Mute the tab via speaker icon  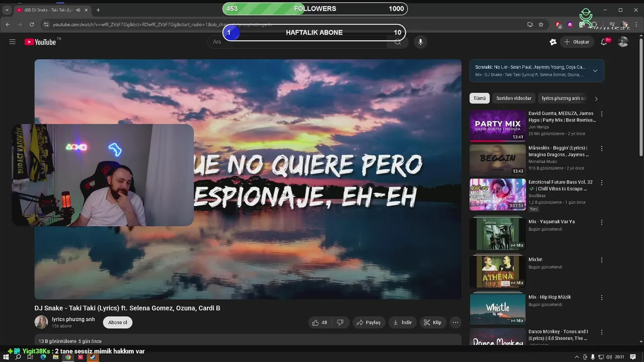(x=77, y=10)
